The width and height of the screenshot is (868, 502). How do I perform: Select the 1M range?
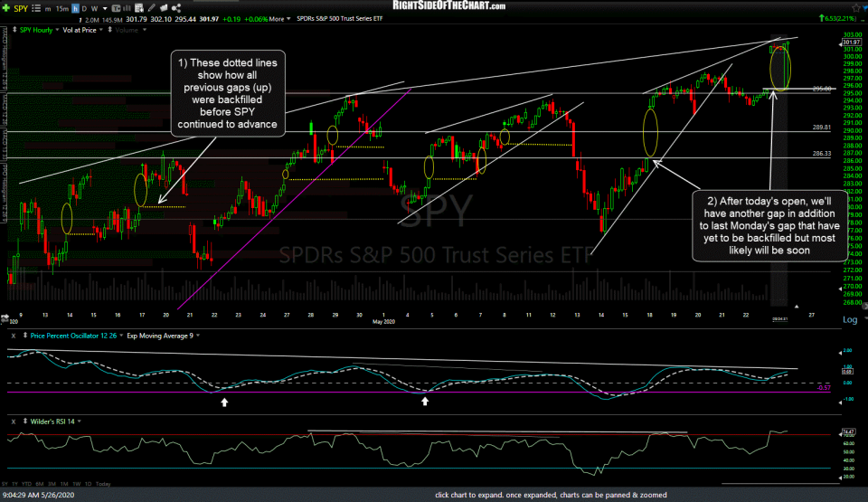[x=64, y=484]
